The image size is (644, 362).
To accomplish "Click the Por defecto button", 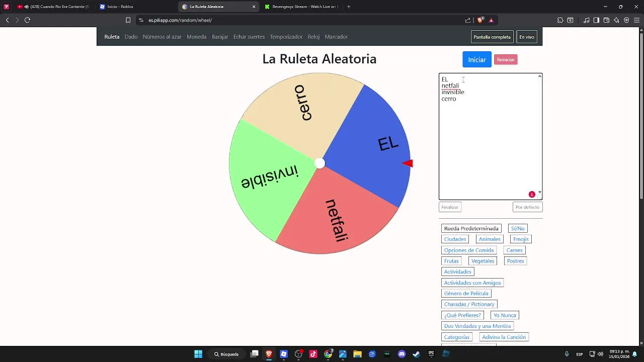I will pos(527,207).
